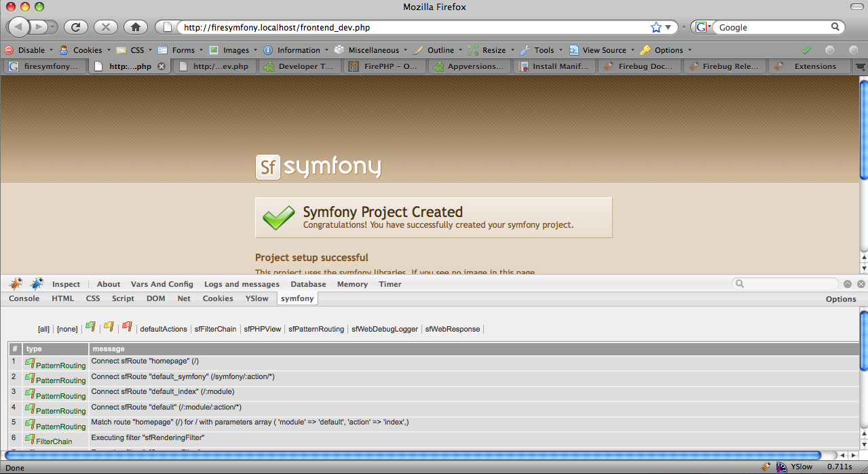The height and width of the screenshot is (474, 868).
Task: Filter logs by sfPatternRouting
Action: click(x=316, y=329)
